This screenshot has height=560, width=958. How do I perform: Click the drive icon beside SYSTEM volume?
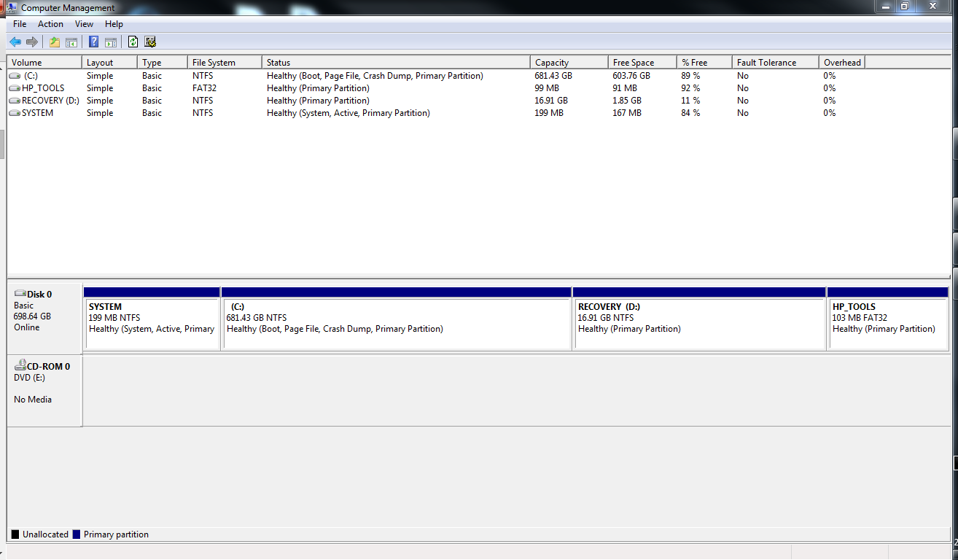15,113
